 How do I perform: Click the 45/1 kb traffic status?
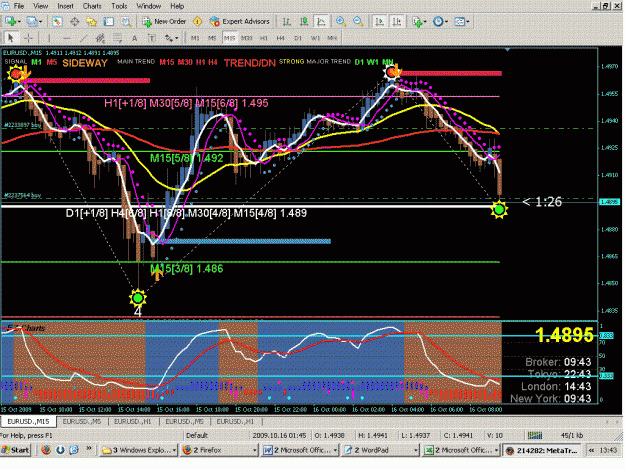pyautogui.click(x=572, y=435)
